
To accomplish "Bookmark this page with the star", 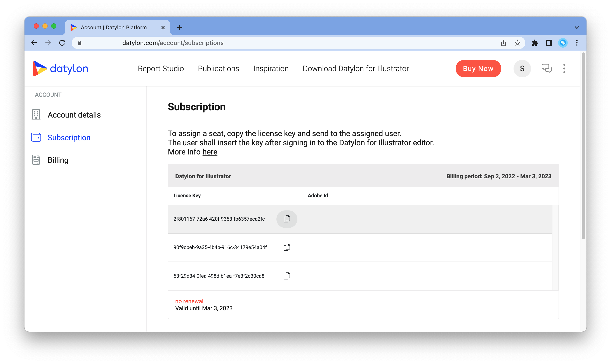I will pyautogui.click(x=517, y=43).
